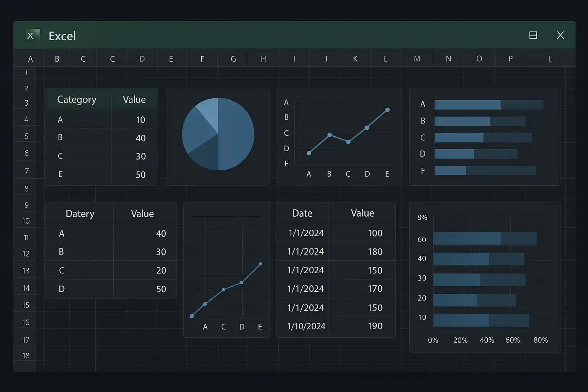Image resolution: width=588 pixels, height=392 pixels.
Task: Click the last data point of the bottom line chart
Action: point(261,264)
